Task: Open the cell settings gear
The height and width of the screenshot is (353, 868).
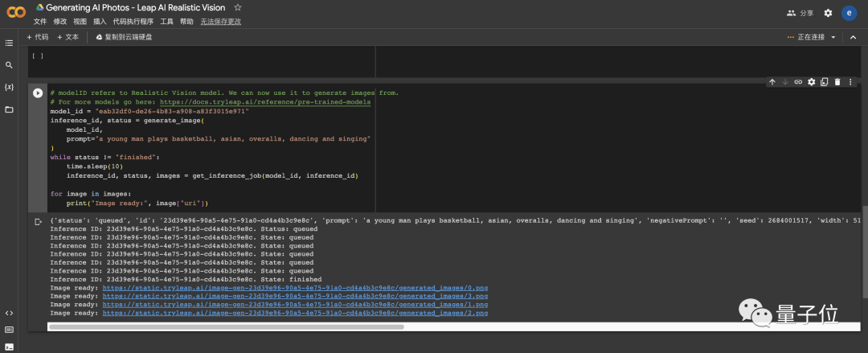Action: click(811, 82)
